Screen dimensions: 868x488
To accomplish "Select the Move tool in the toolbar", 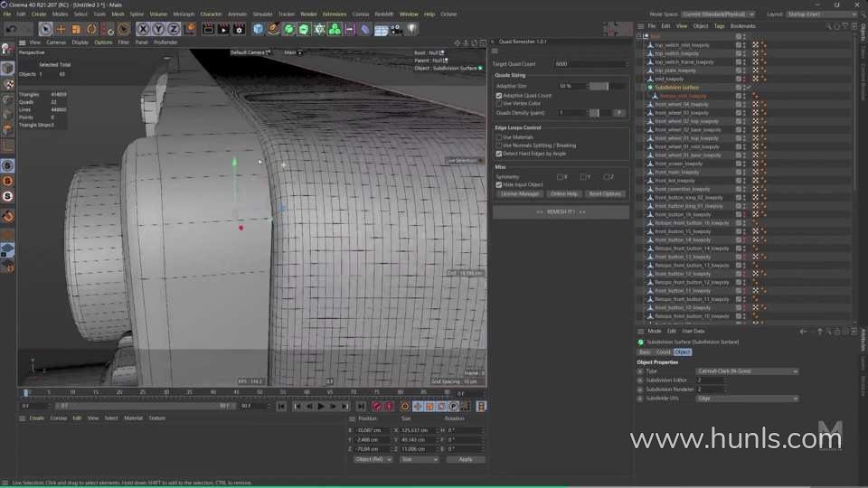I will (60, 29).
